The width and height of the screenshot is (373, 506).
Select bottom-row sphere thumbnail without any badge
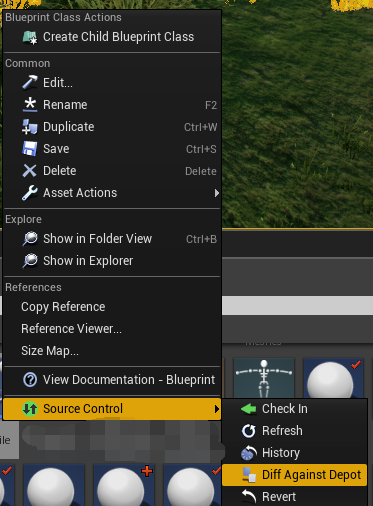pyautogui.click(x=53, y=485)
